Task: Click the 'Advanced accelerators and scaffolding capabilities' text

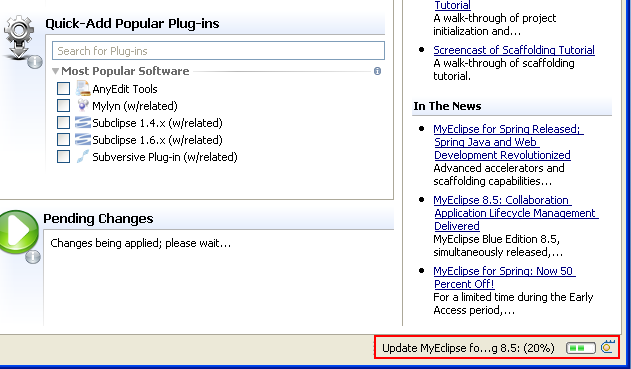Action: (x=499, y=175)
